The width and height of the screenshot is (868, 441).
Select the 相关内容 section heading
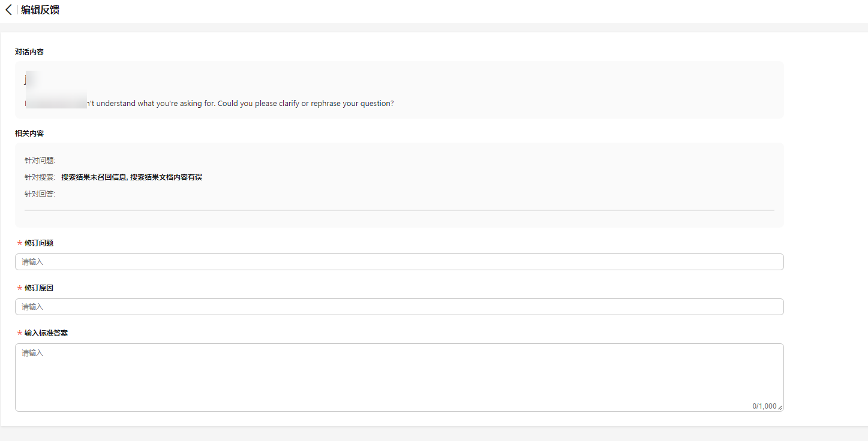tap(29, 134)
